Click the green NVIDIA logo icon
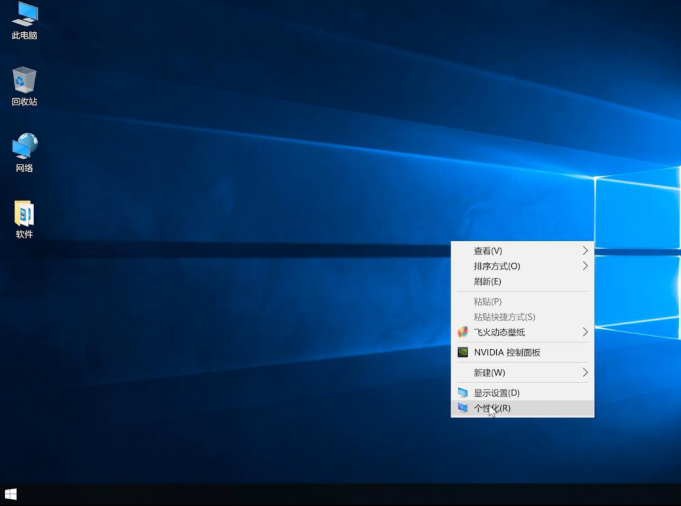This screenshot has height=506, width=681. pos(463,352)
